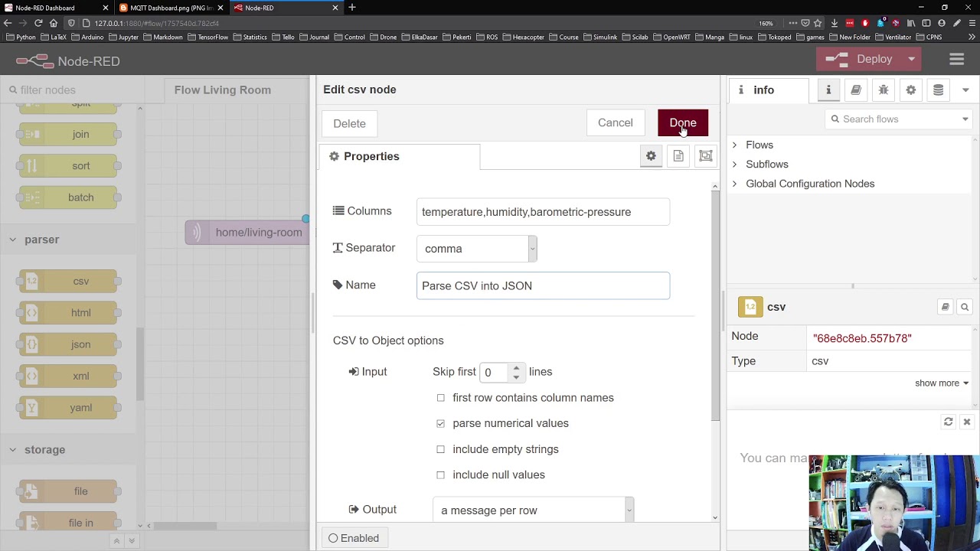Open the context data database icon
This screenshot has height=551, width=980.
(939, 90)
